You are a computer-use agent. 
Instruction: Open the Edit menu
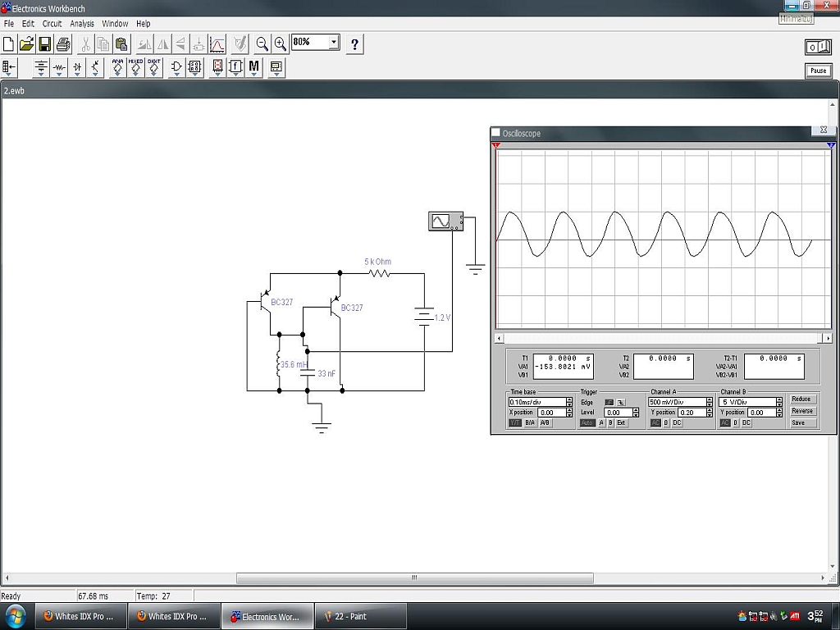(x=28, y=24)
